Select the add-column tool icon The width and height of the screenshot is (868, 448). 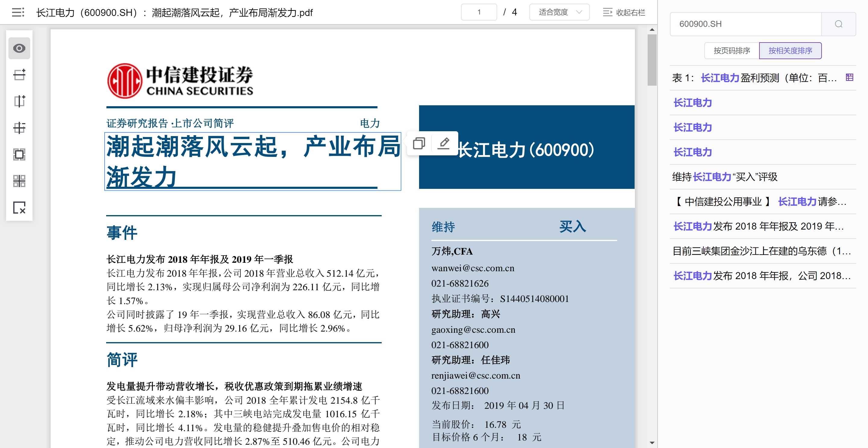click(x=19, y=101)
